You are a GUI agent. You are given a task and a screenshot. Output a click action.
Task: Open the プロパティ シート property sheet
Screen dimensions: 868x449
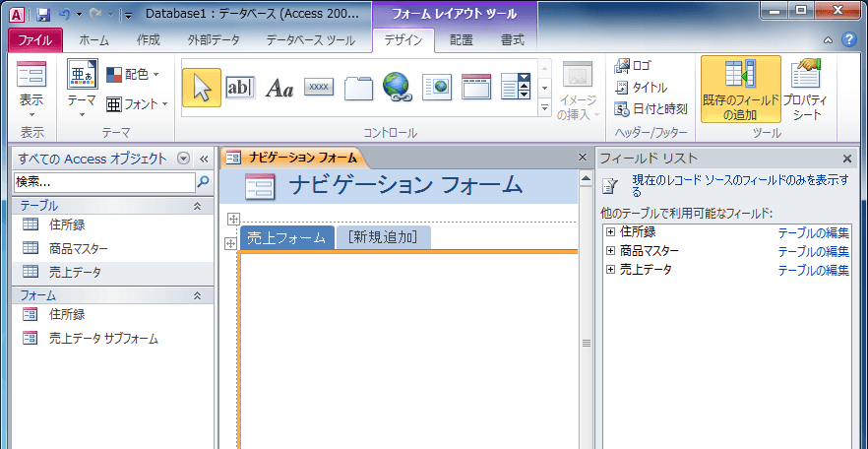point(805,89)
